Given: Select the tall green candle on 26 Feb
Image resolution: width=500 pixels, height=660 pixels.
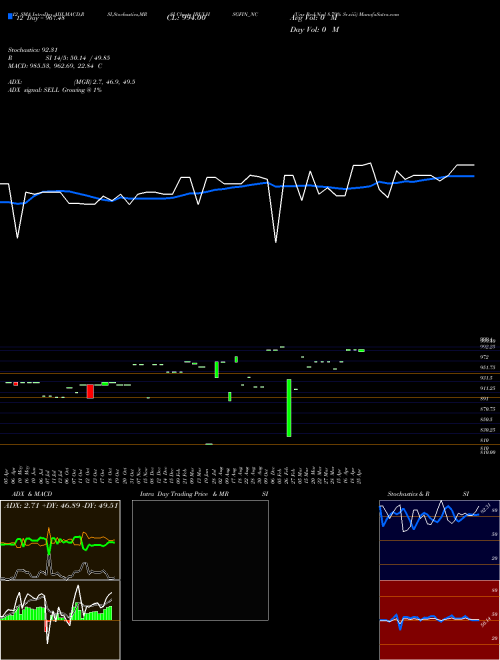Looking at the screenshot, I should pyautogui.click(x=289, y=408).
